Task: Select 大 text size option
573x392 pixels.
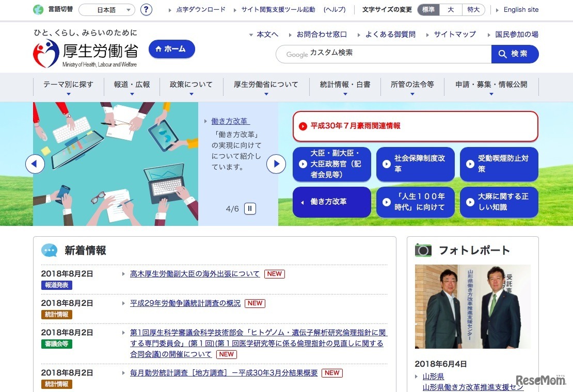Action: point(450,9)
